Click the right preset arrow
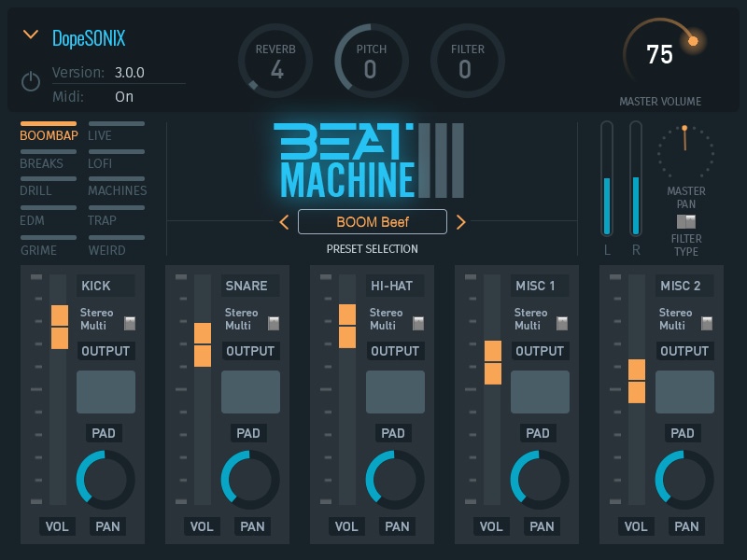The image size is (747, 560). 461,222
